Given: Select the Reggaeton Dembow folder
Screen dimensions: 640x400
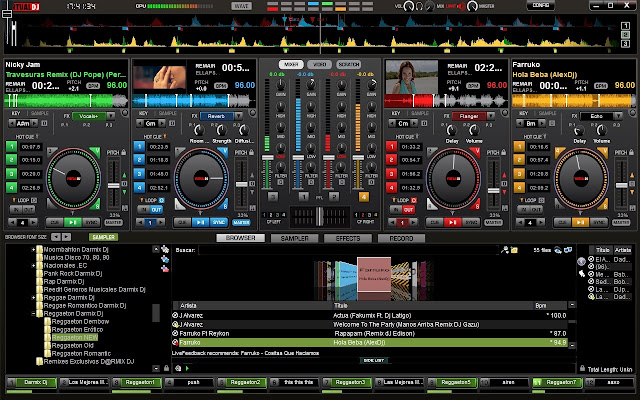Looking at the screenshot, I should pos(80,322).
